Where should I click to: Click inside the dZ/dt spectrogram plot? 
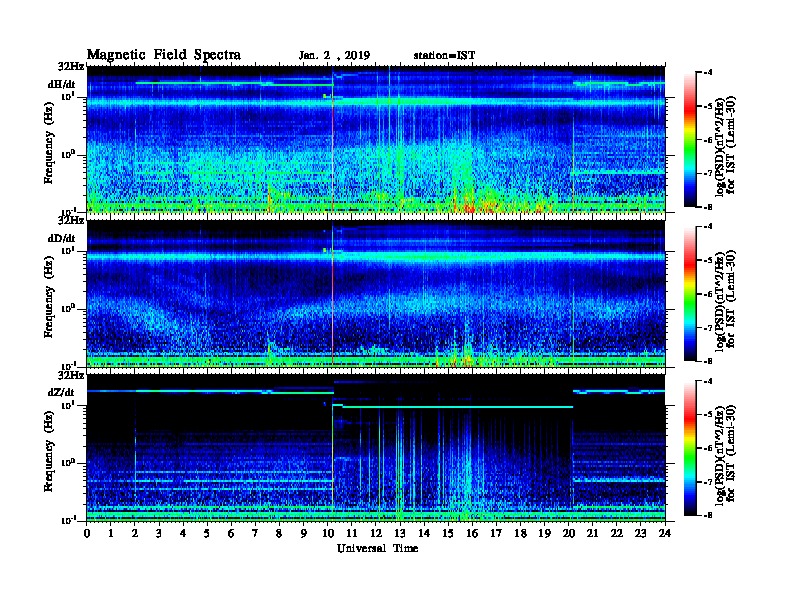[x=376, y=448]
